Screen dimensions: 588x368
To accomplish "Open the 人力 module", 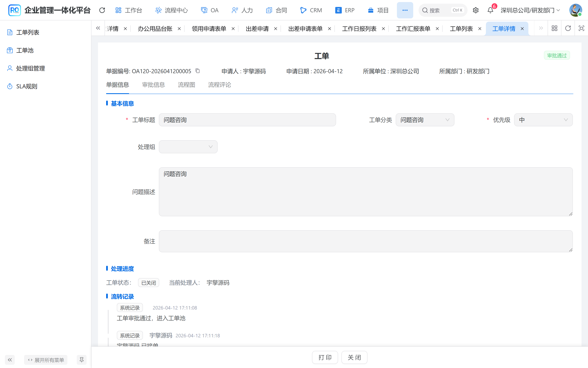I will 242,10.
